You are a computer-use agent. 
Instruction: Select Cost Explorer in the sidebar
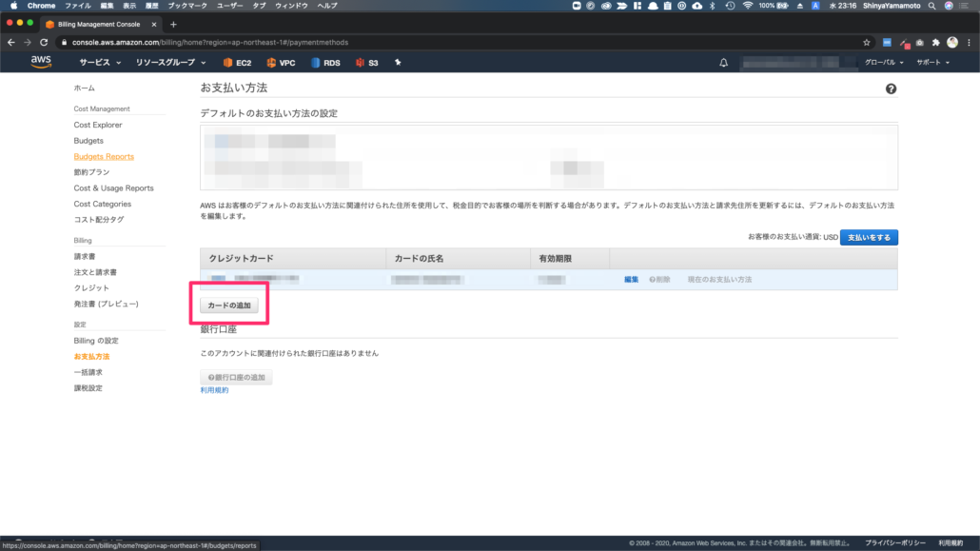98,125
